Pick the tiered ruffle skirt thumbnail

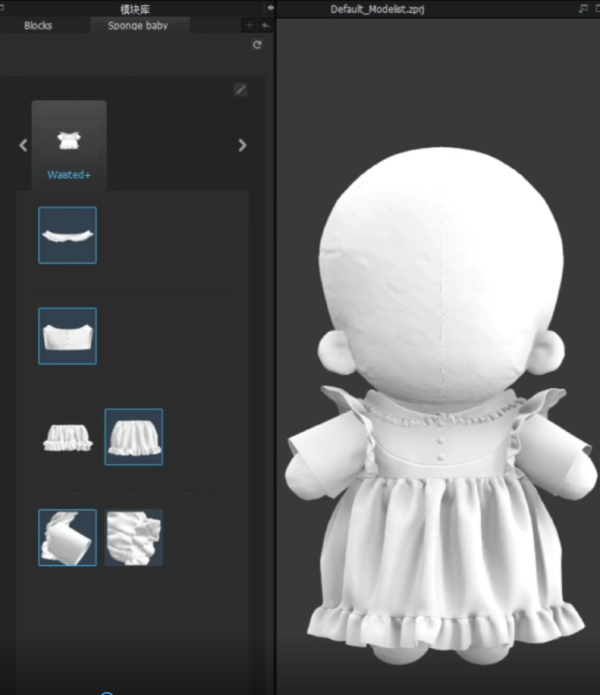[x=67, y=437]
